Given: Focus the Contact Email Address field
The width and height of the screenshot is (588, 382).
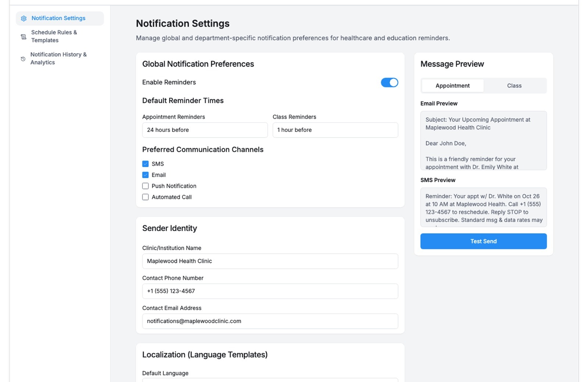Looking at the screenshot, I should pyautogui.click(x=270, y=321).
